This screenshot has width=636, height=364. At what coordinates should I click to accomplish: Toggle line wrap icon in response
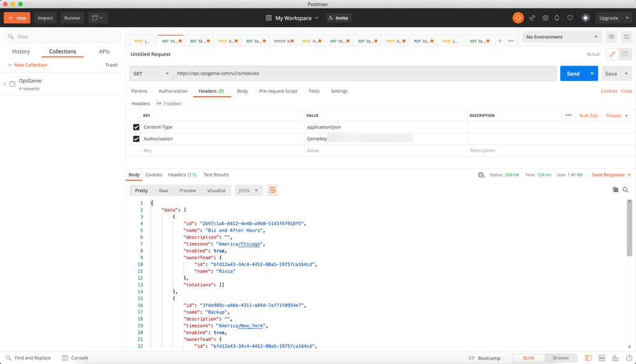coord(272,190)
